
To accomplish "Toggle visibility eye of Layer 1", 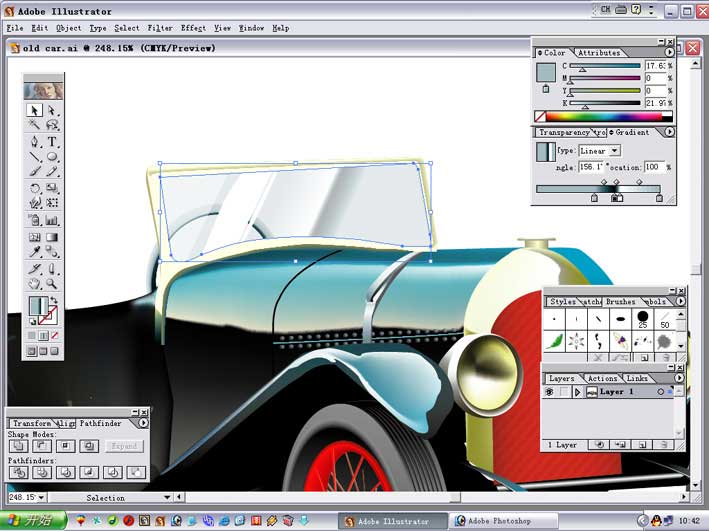I will tap(549, 392).
